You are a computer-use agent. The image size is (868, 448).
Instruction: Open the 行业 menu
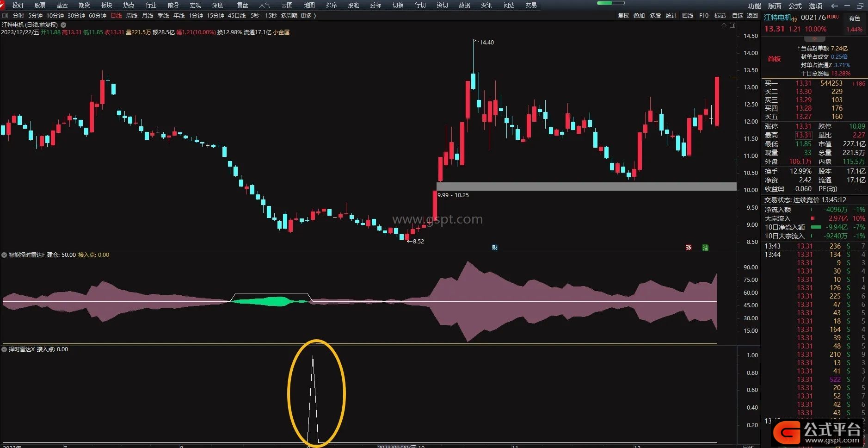(x=151, y=5)
